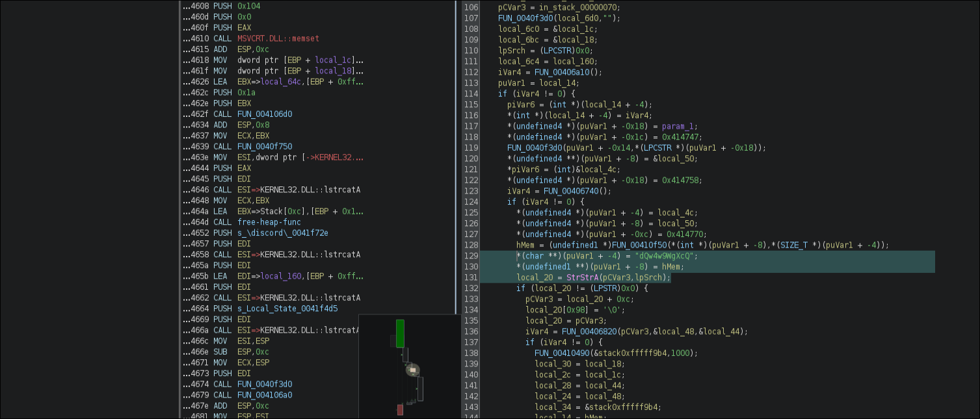Click the green block in the graph minimap
The width and height of the screenshot is (980, 419).
pos(400,333)
